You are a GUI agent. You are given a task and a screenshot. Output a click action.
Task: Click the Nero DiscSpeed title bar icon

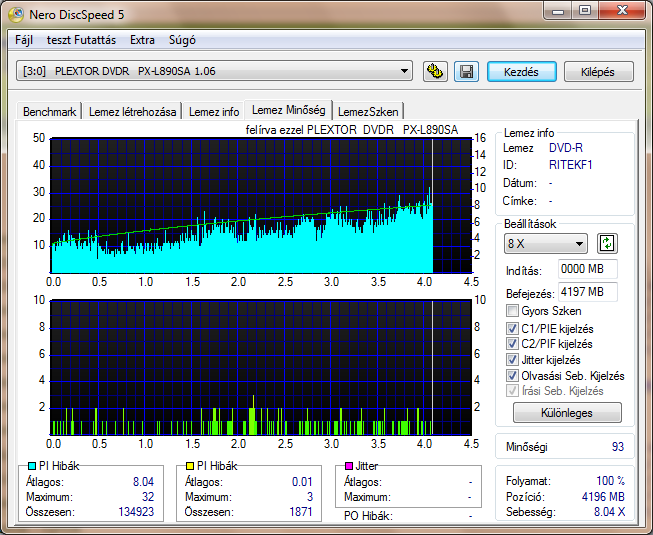(x=17, y=15)
